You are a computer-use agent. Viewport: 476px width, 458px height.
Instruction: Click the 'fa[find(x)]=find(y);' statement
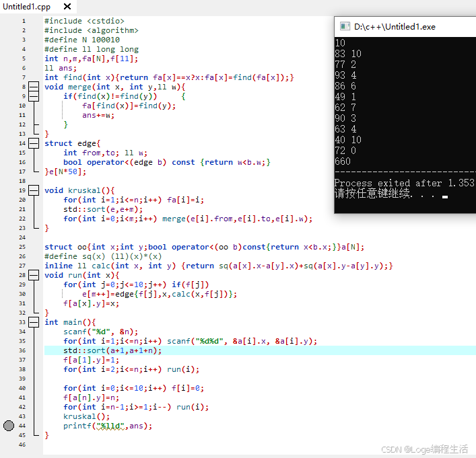coord(129,106)
